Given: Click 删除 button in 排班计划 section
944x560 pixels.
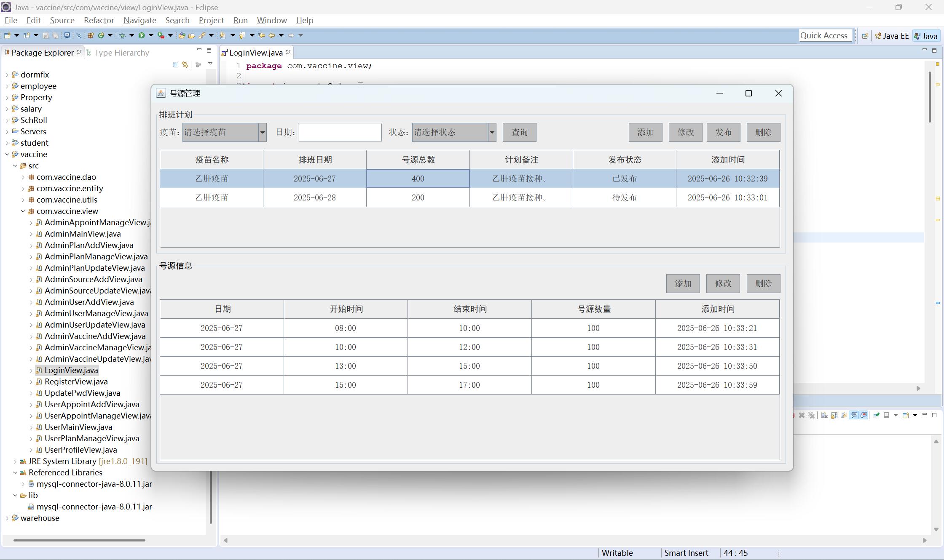Looking at the screenshot, I should [x=763, y=132].
